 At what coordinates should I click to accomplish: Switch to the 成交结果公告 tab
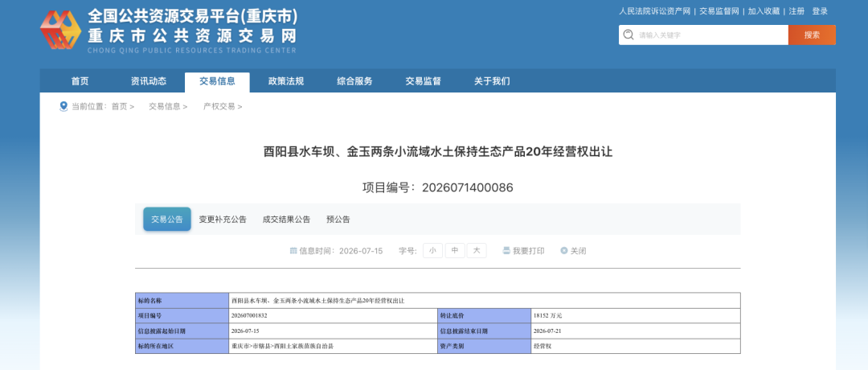[x=286, y=220]
